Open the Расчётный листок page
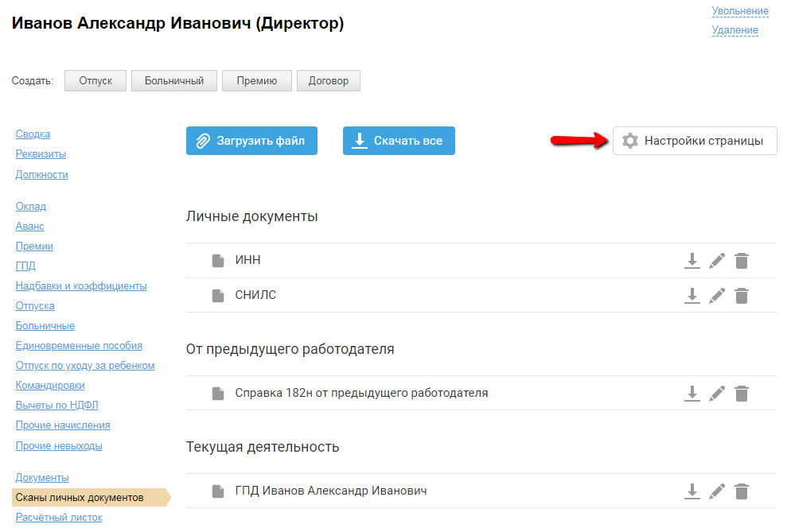791x532 pixels. click(59, 518)
